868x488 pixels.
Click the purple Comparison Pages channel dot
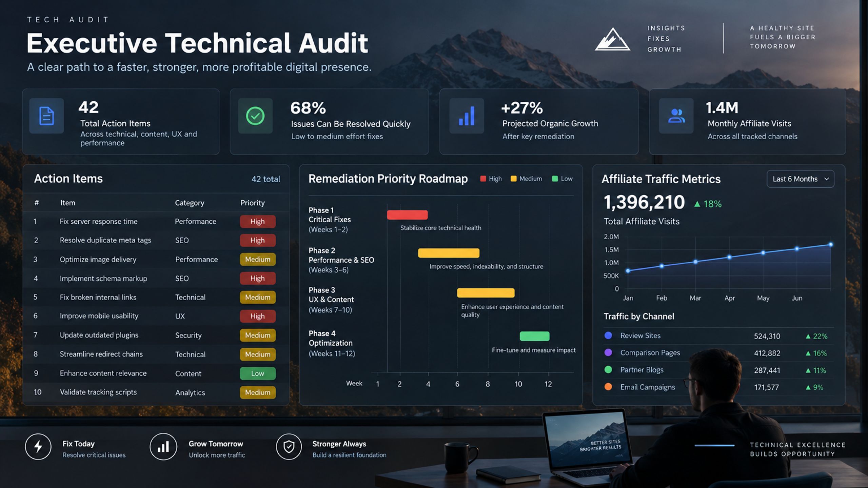tap(608, 352)
